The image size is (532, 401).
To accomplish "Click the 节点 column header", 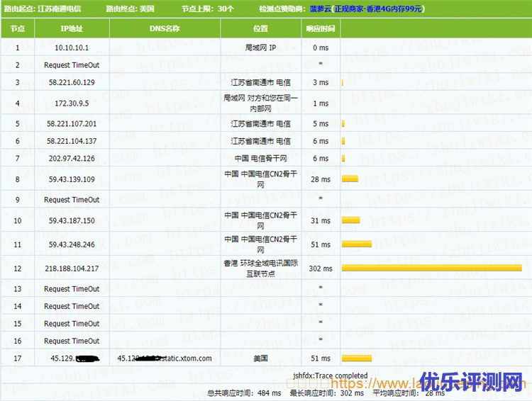I will [x=18, y=29].
